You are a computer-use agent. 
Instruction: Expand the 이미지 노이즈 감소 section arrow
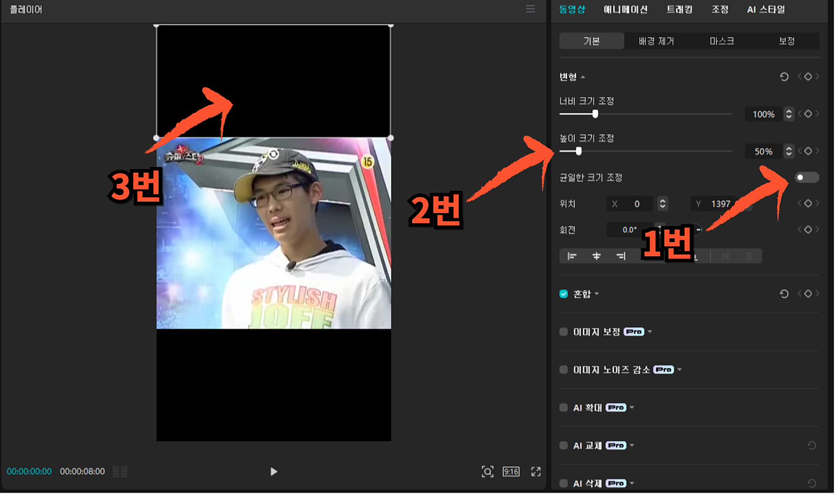point(679,370)
